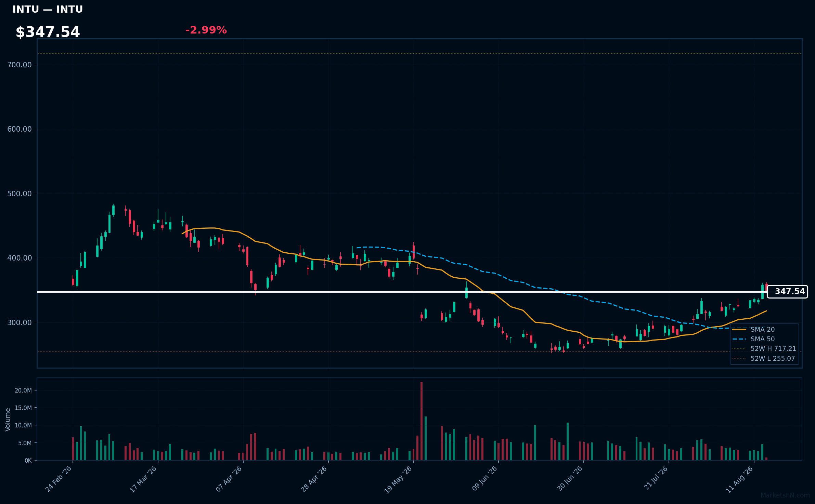Click the 600.00 price axis label
Screen dimensions: 815x504
[x=20, y=129]
